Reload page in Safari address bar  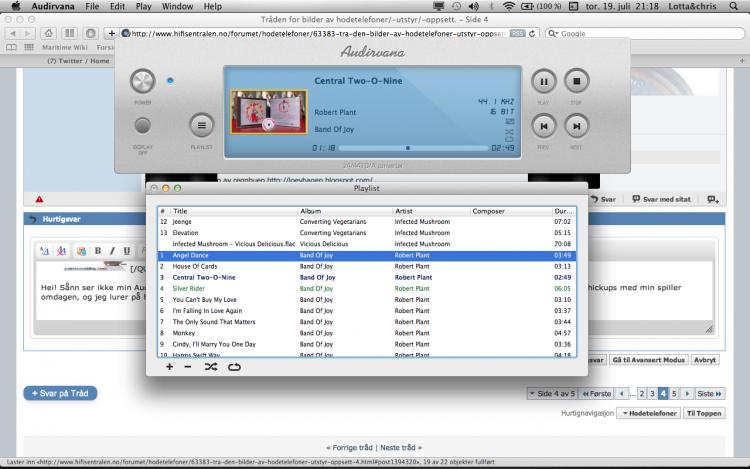(x=532, y=33)
